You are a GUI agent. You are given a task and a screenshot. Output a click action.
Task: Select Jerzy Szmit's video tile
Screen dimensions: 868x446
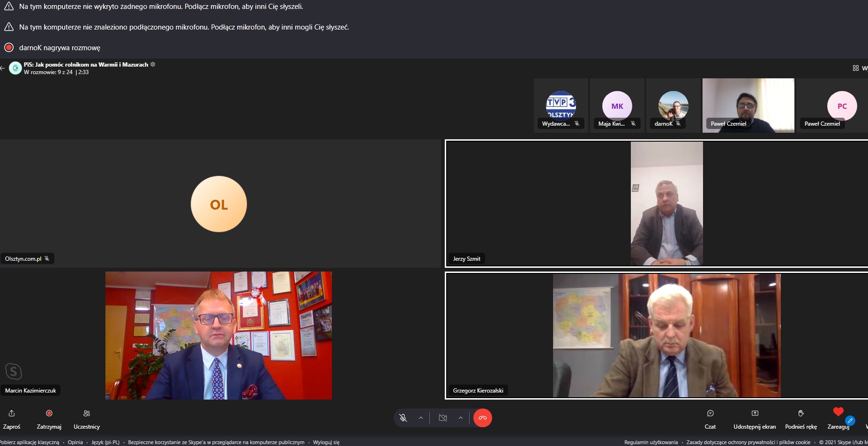[x=657, y=204]
